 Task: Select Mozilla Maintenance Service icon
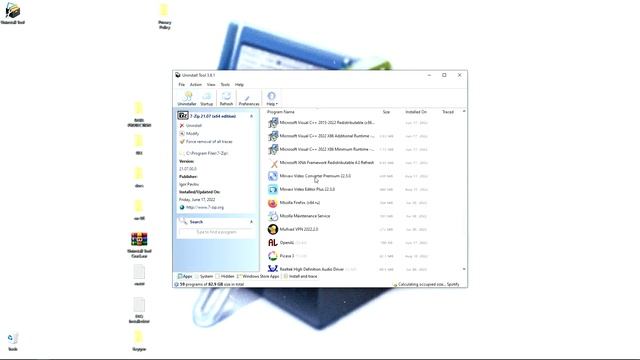(273, 216)
